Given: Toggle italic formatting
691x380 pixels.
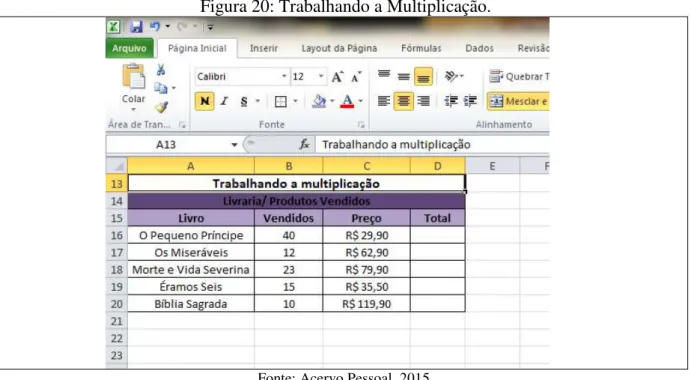Looking at the screenshot, I should tap(224, 101).
